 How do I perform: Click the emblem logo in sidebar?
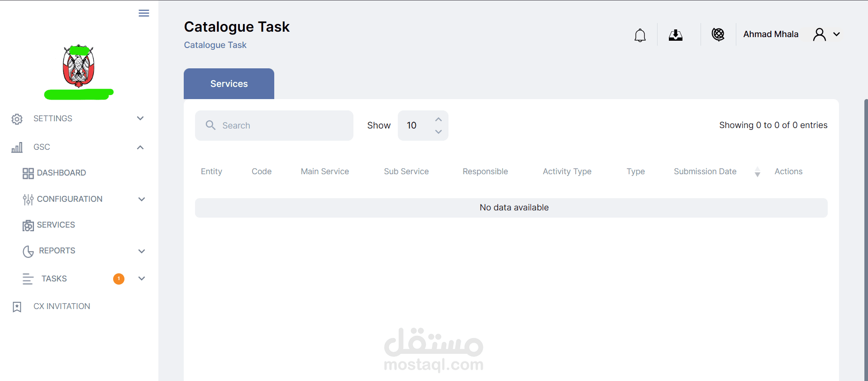click(79, 66)
